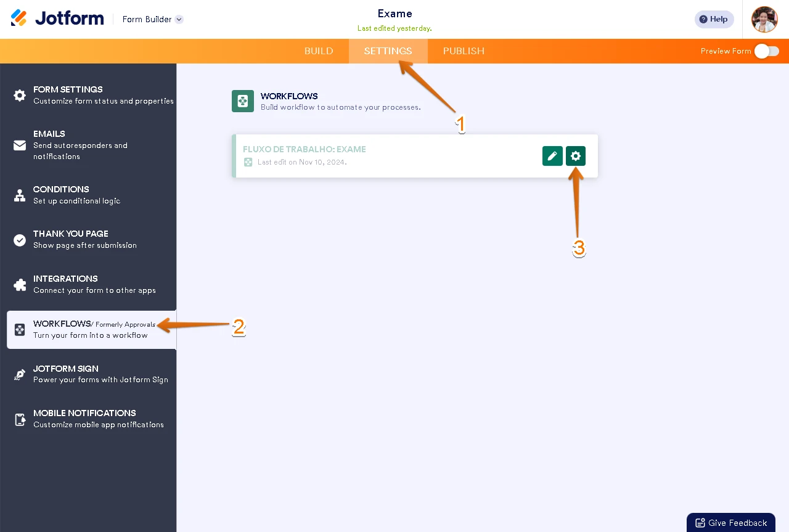Select the Thank You Page checkmark icon

tap(20, 239)
